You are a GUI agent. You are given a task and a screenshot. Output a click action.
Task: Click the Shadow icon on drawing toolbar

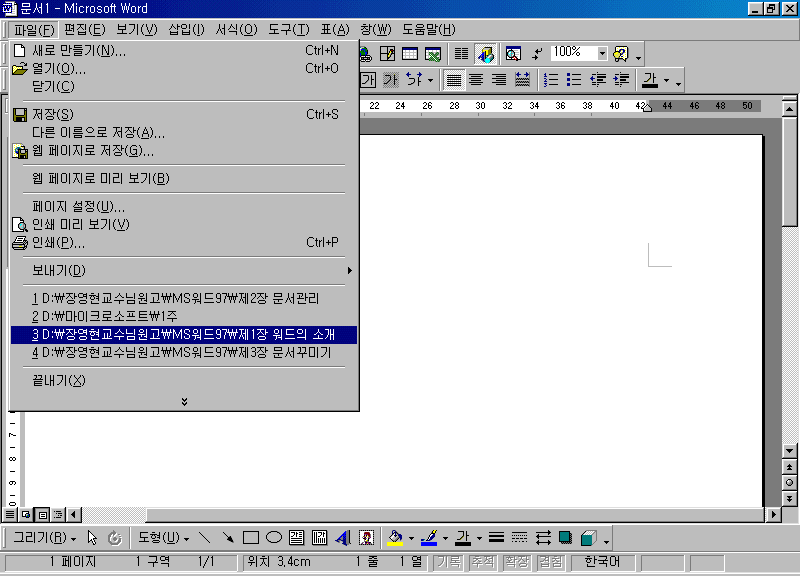point(565,538)
